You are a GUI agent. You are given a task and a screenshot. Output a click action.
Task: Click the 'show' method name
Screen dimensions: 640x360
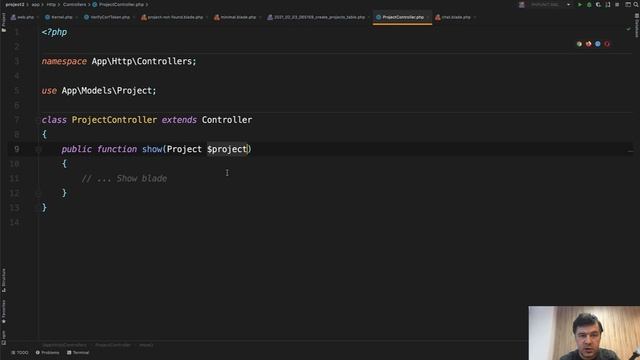(x=152, y=149)
